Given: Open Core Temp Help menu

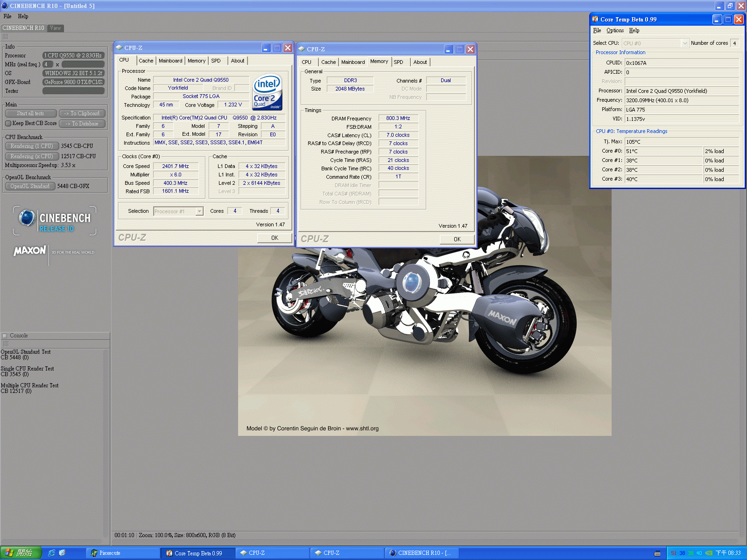Looking at the screenshot, I should click(x=634, y=30).
